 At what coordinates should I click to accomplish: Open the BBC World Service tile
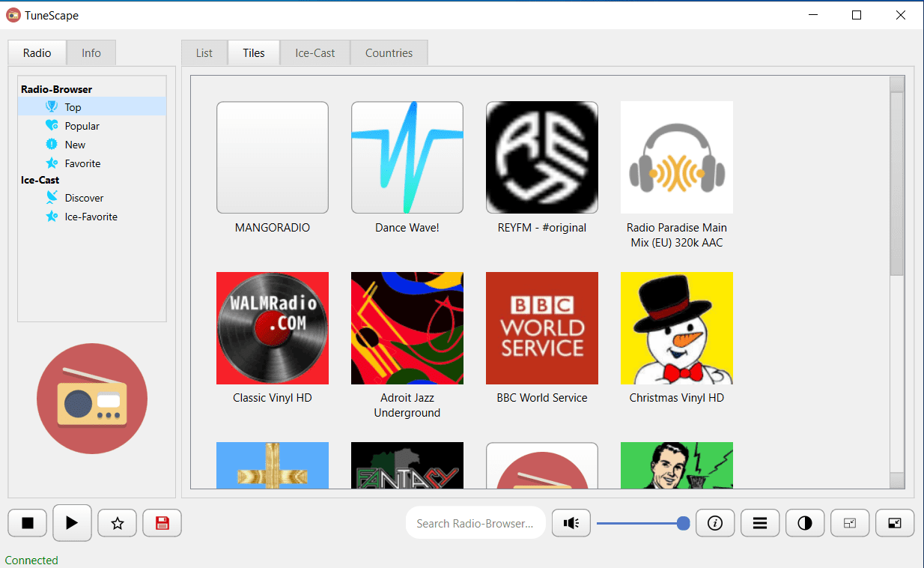[x=542, y=328]
